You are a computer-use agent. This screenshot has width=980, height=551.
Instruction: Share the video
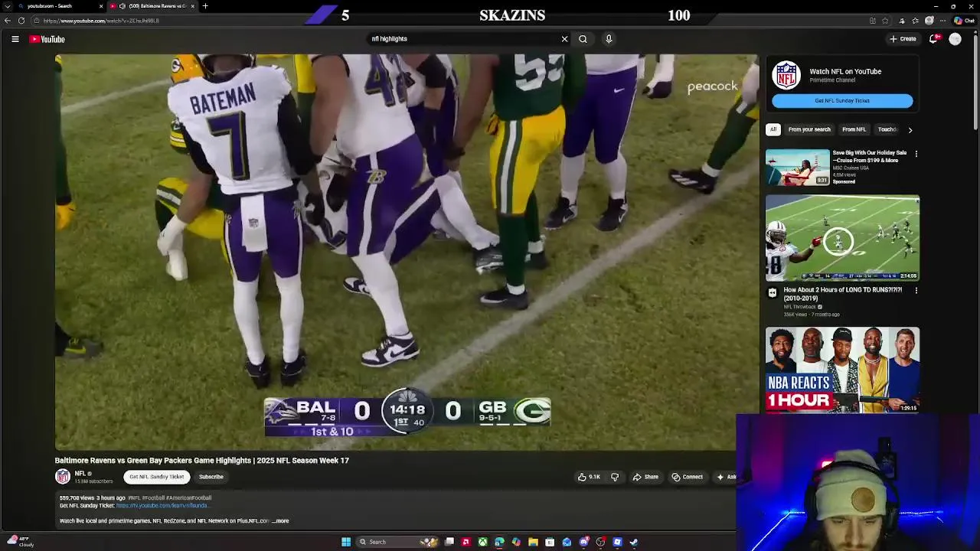click(645, 477)
